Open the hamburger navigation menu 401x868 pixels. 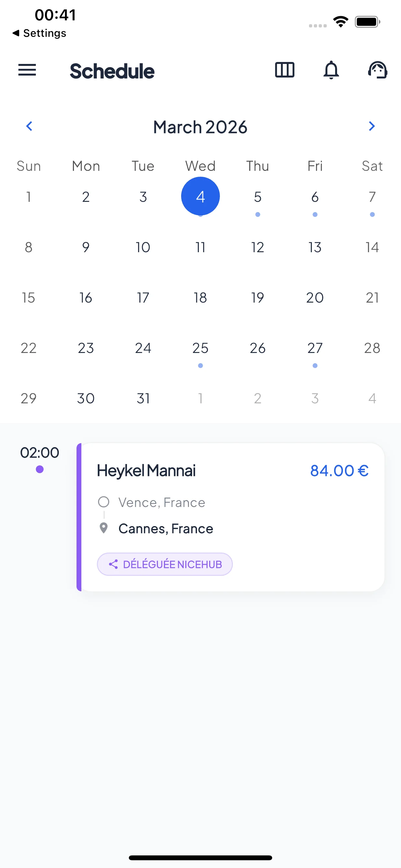point(27,70)
